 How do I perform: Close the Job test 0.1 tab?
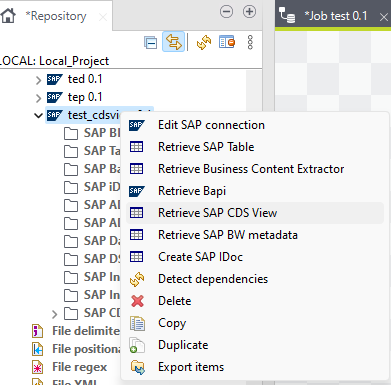(x=384, y=17)
